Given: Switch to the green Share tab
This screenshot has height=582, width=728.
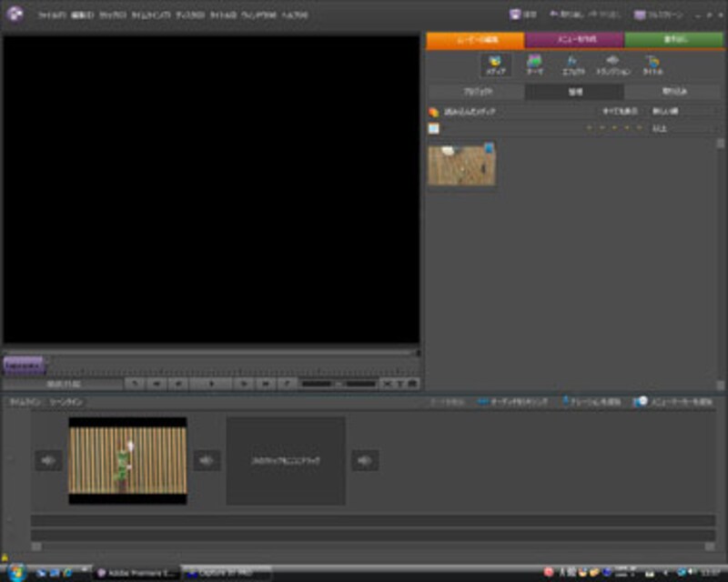Looking at the screenshot, I should (674, 40).
